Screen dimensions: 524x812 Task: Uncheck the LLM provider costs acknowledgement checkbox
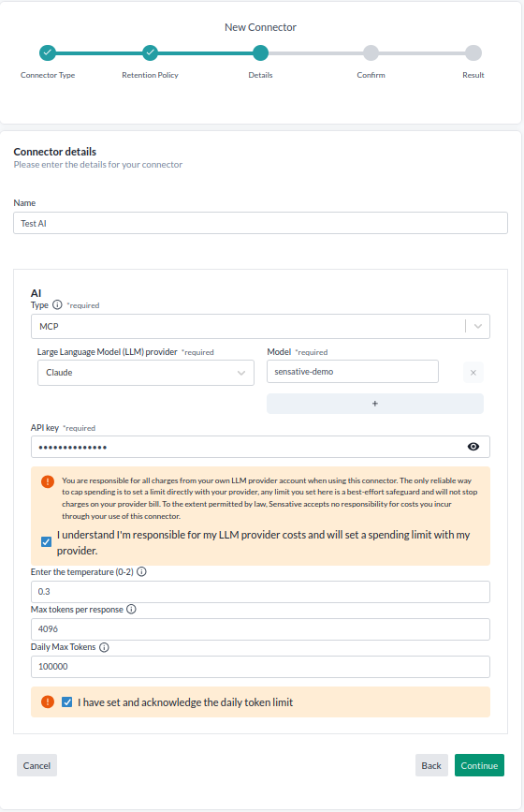46,541
